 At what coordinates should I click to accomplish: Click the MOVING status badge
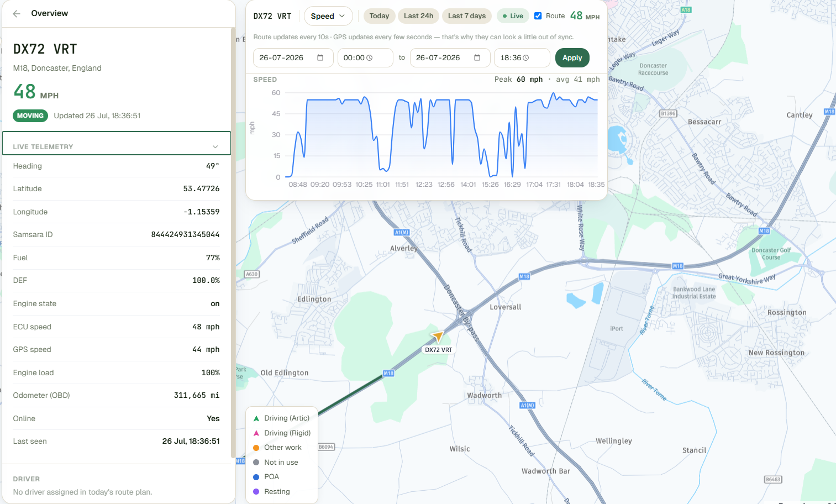coord(30,116)
